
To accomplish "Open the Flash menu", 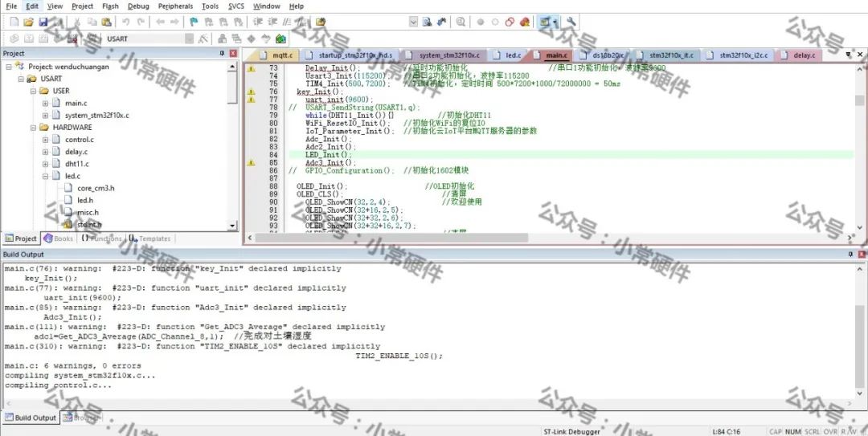I will tap(110, 6).
